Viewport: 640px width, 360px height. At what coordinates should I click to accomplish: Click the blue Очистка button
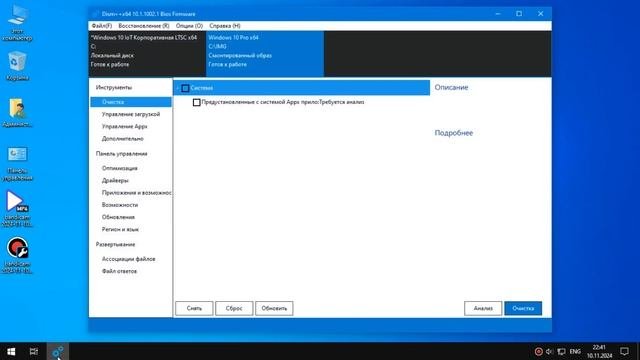pyautogui.click(x=523, y=309)
